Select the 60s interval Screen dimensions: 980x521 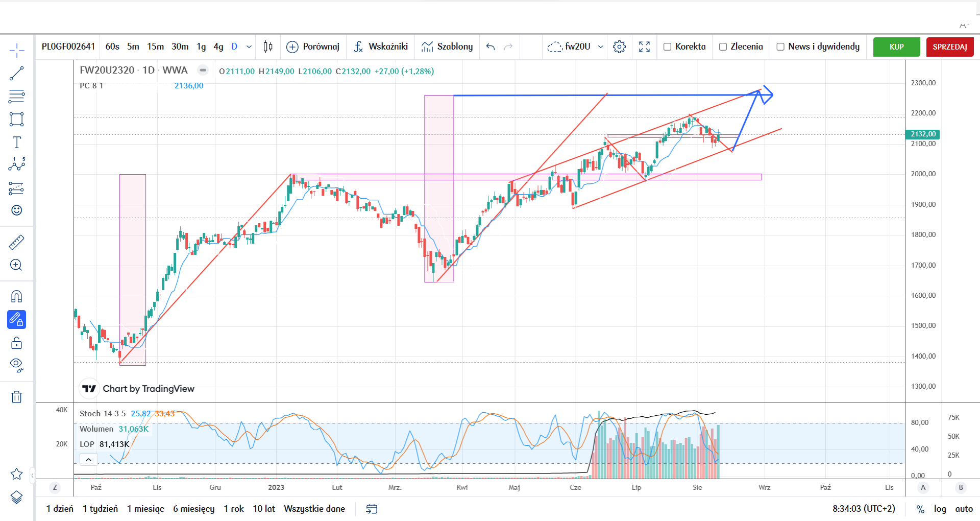click(x=112, y=47)
